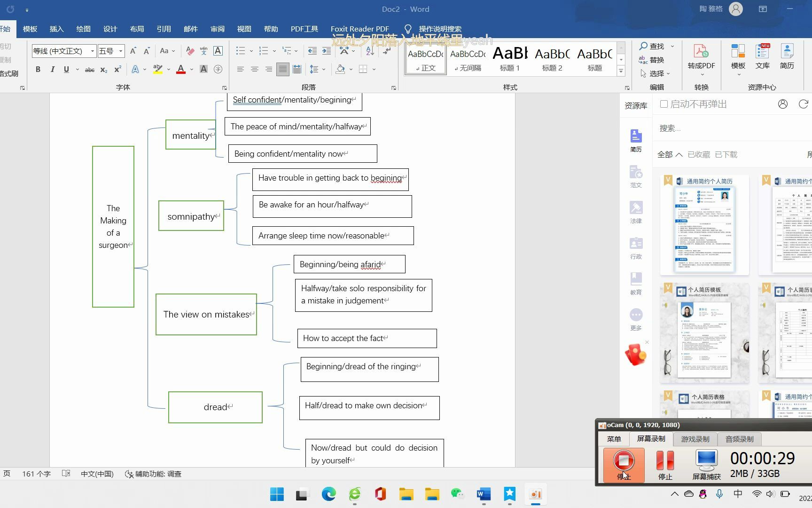The height and width of the screenshot is (508, 812).
Task: Apply paragraph shading fill color
Action: coord(340,70)
